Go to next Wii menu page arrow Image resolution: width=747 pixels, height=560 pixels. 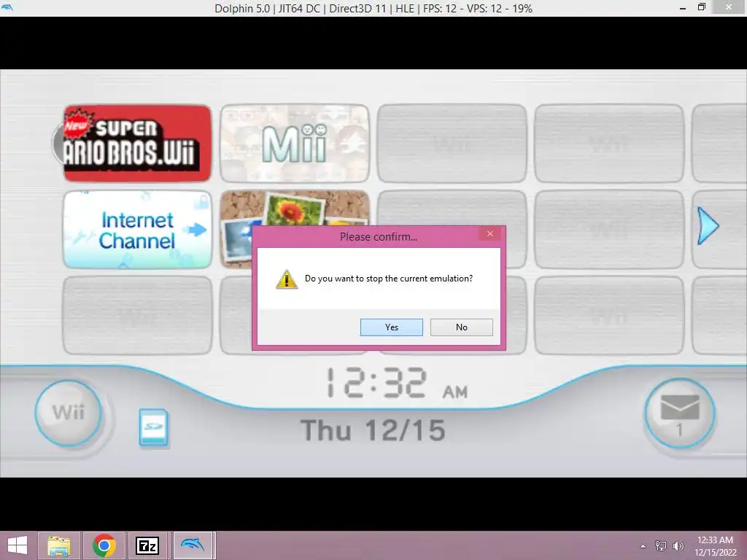click(708, 226)
